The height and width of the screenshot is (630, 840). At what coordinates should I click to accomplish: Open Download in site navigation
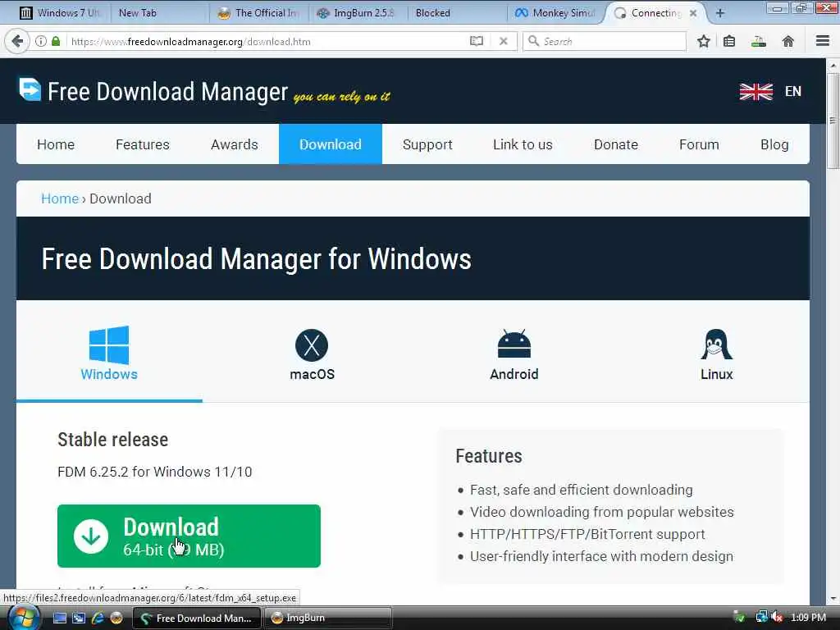[331, 144]
